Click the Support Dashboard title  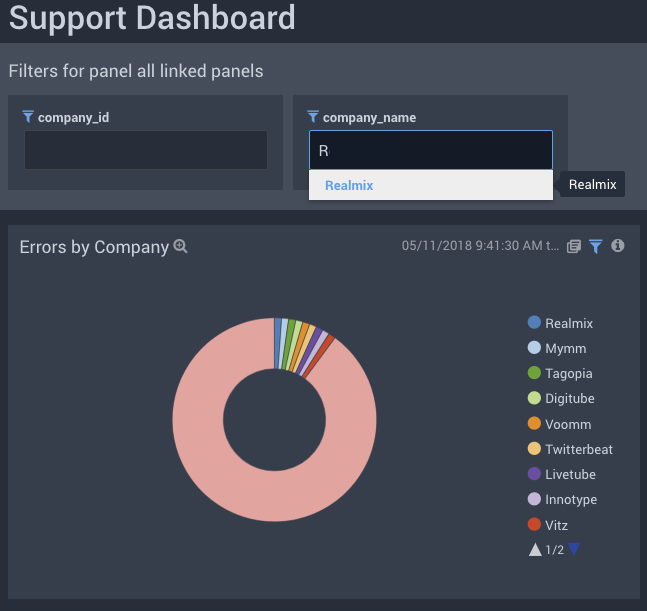click(x=152, y=18)
